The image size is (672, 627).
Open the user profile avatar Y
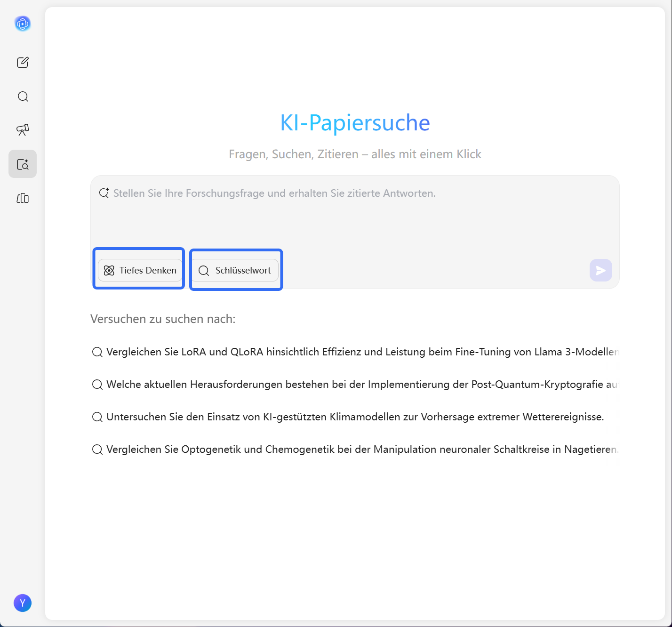22,603
